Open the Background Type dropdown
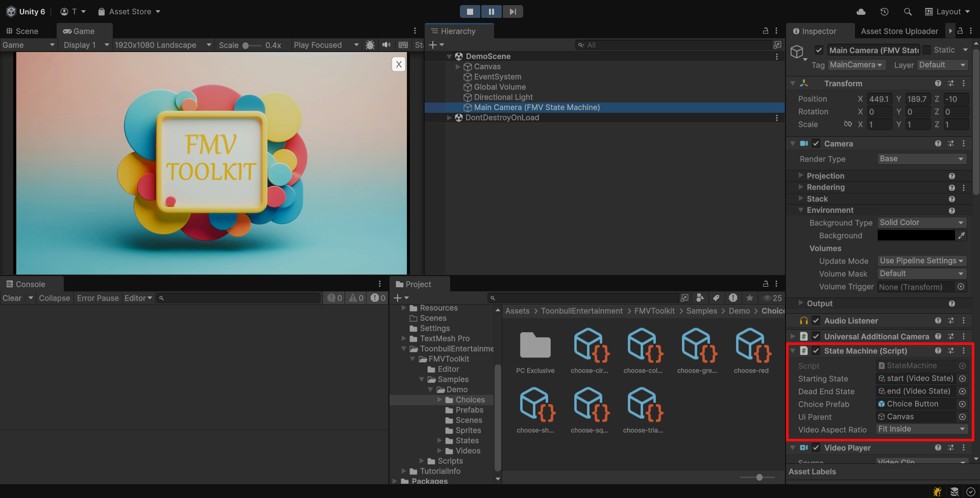Viewport: 980px width, 498px height. pos(921,222)
